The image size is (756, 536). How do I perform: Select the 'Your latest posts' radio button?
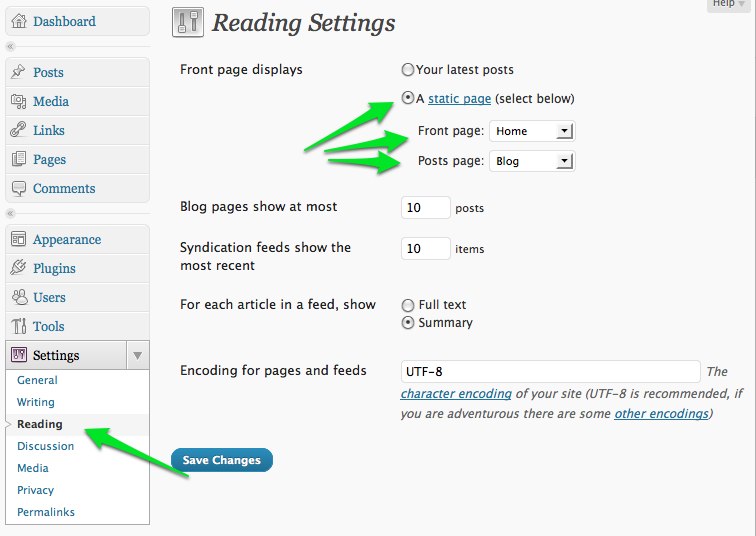pos(407,70)
